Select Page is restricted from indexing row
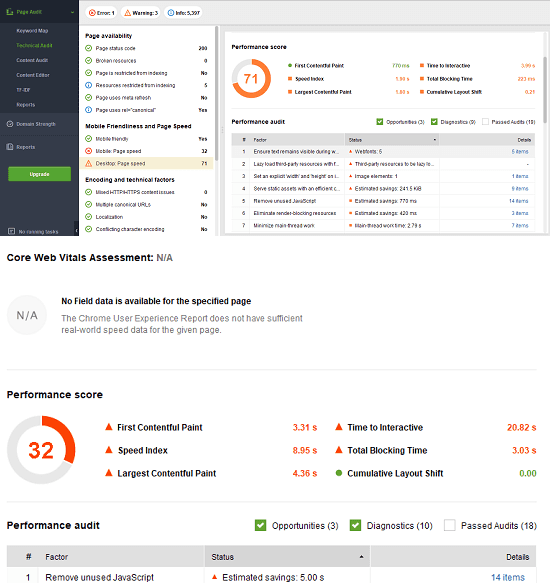The width and height of the screenshot is (550, 583). coord(147,73)
